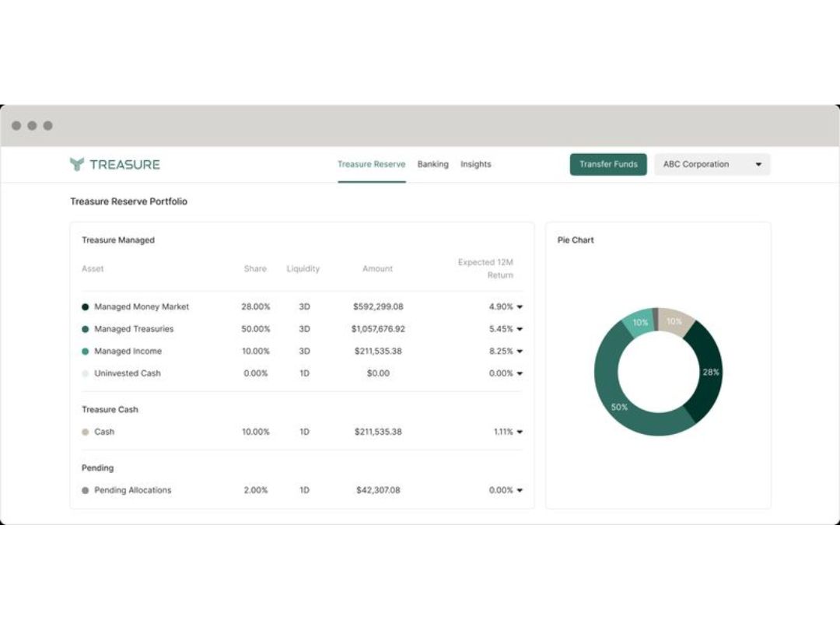Viewport: 840px width, 630px height.
Task: Click the Cash row color dot
Action: coord(86,432)
